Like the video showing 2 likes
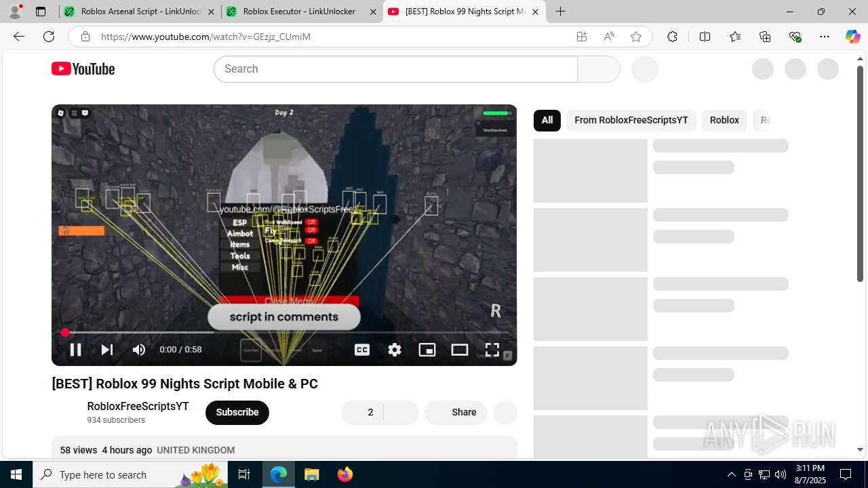Screen dimensions: 868x488 pos(362,412)
